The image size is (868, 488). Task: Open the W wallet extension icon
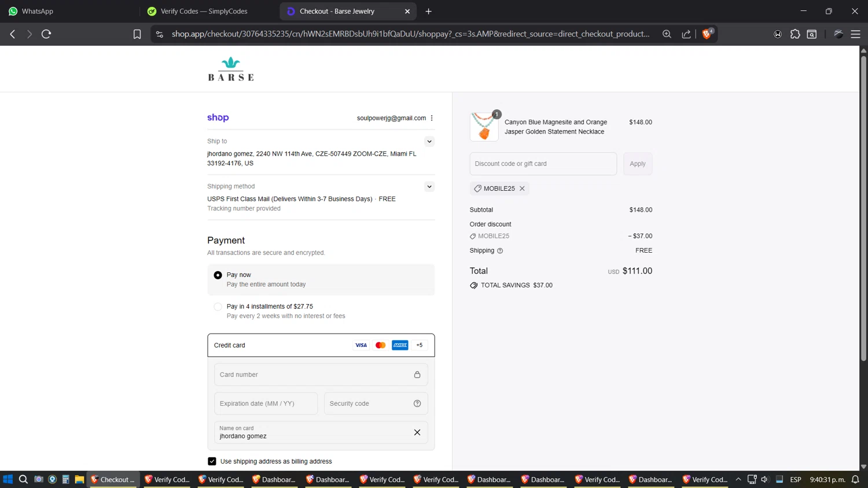[x=778, y=34]
